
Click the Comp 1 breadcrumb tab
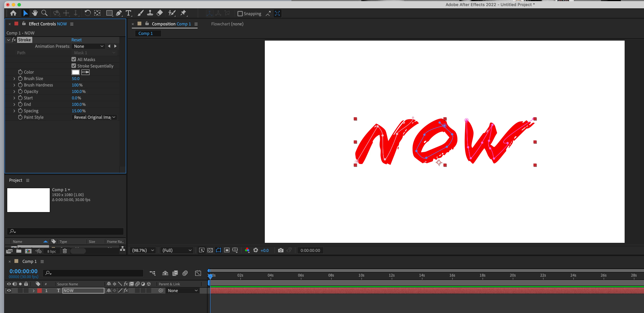coord(146,33)
